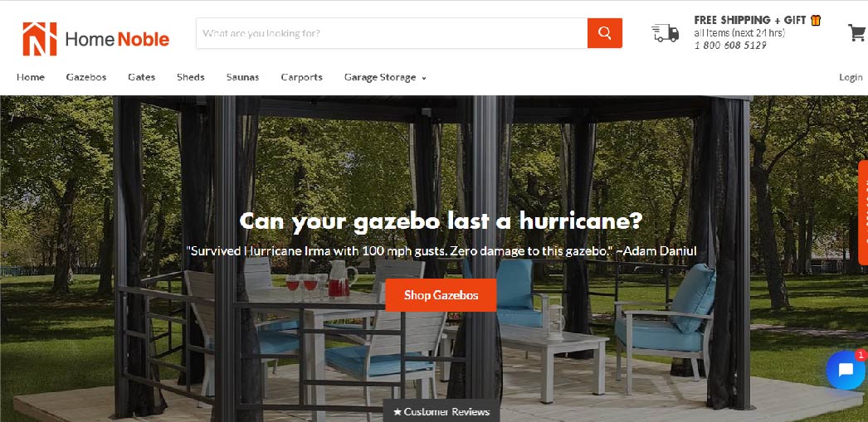Click the 1 800 608 5129 phone number
Image resolution: width=868 pixels, height=422 pixels.
pyautogui.click(x=730, y=46)
